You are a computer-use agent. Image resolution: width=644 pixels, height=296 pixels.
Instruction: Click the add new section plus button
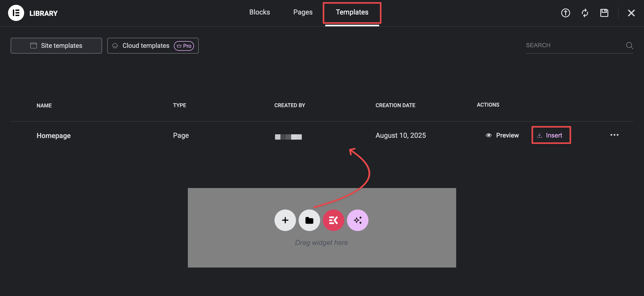285,220
